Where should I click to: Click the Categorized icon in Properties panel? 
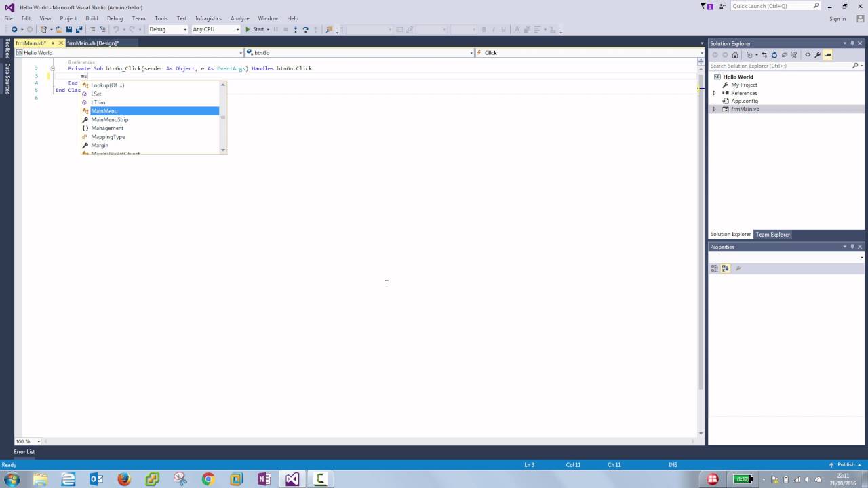click(x=715, y=268)
